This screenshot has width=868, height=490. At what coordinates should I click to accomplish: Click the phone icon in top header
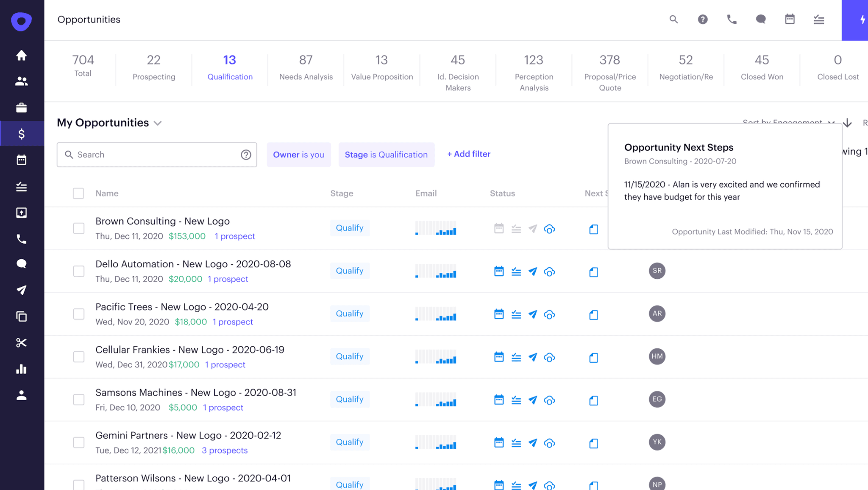pos(732,20)
